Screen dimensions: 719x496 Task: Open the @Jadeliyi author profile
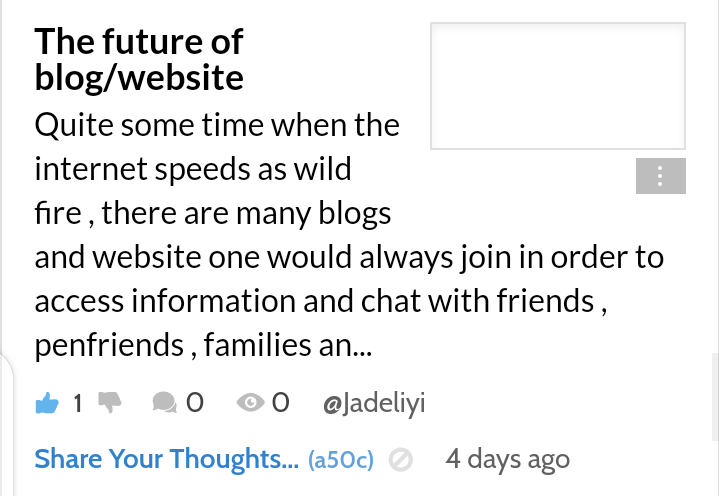pyautogui.click(x=374, y=404)
